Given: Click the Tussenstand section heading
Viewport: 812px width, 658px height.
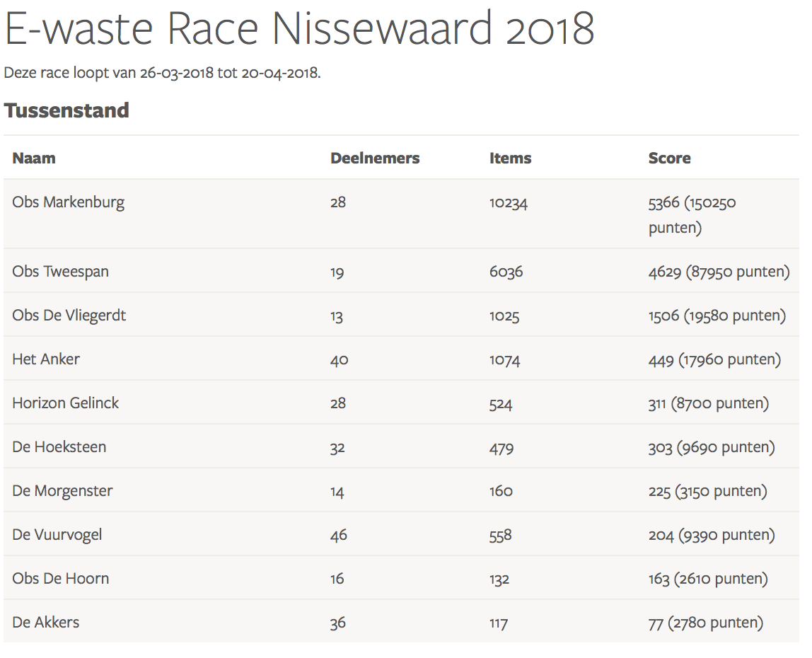Looking at the screenshot, I should click(x=66, y=110).
